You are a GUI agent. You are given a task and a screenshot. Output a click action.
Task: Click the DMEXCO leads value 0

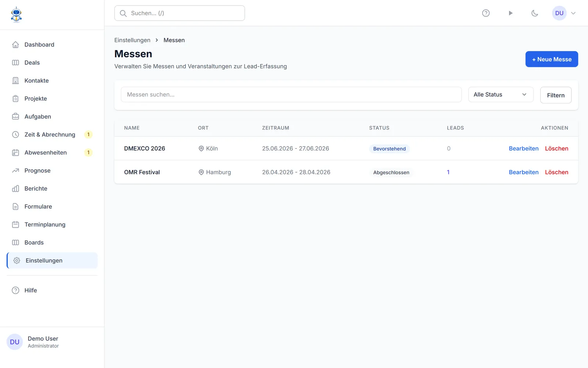[449, 149]
